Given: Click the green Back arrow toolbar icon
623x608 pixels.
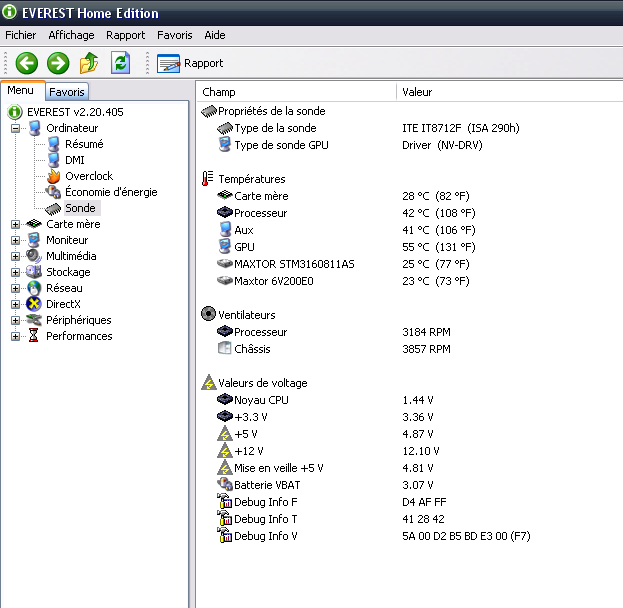Looking at the screenshot, I should pos(27,63).
